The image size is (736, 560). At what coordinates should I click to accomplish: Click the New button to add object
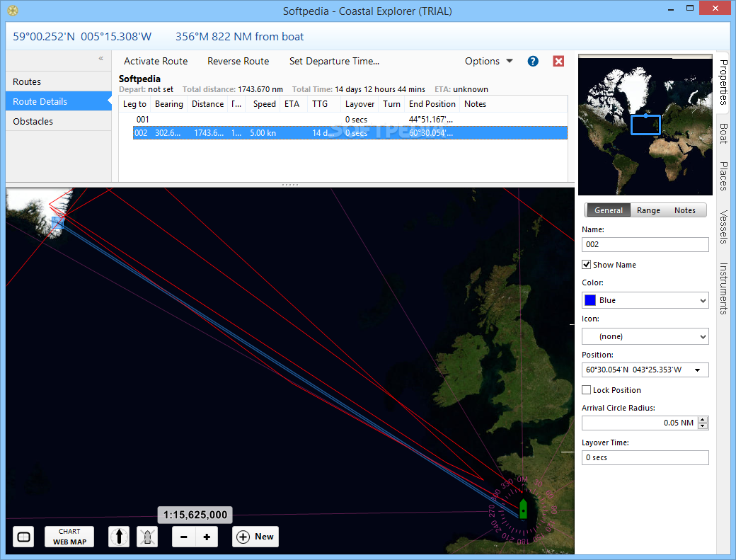point(255,537)
